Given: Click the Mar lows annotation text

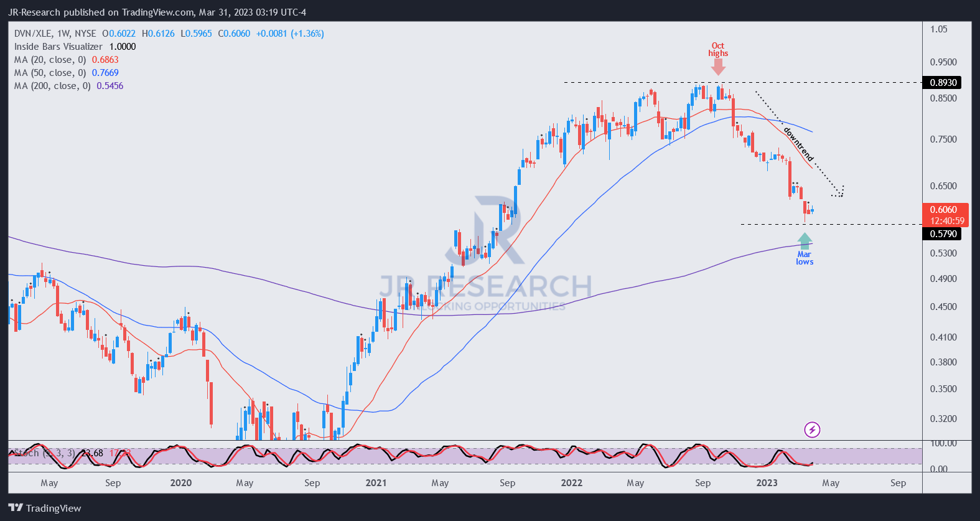Looking at the screenshot, I should (805, 258).
